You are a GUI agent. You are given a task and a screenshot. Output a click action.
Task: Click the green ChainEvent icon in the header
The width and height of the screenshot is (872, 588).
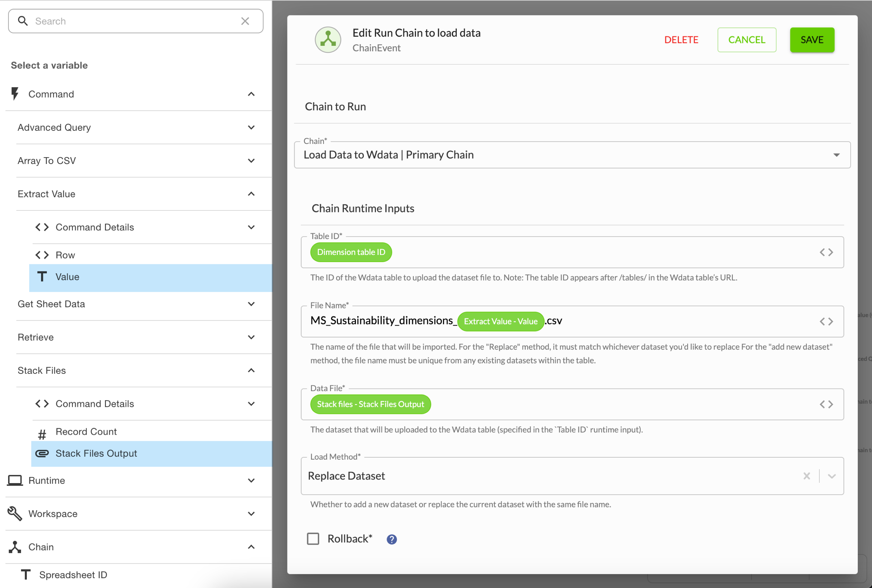327,39
